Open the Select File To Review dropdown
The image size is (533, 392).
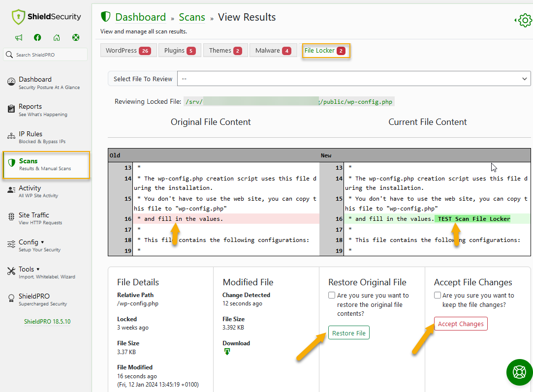[354, 79]
